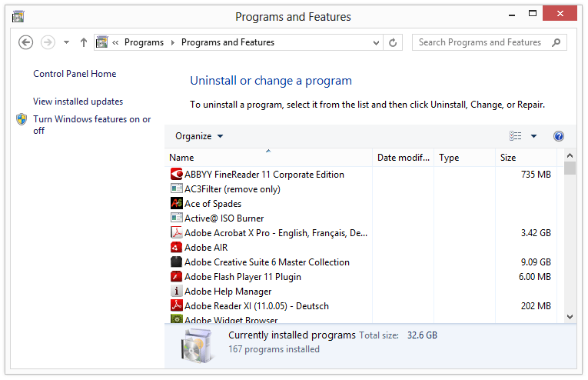
Task: Click the change view icon
Action: (x=515, y=136)
